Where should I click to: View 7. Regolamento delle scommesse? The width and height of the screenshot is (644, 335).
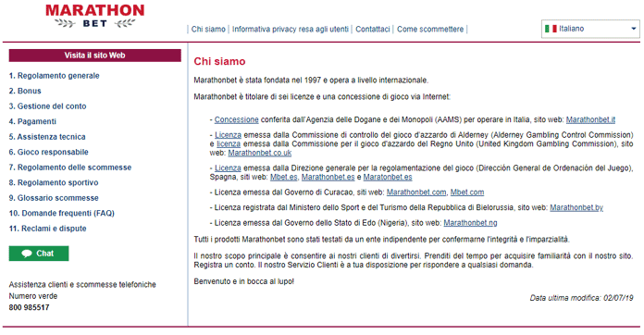70,167
